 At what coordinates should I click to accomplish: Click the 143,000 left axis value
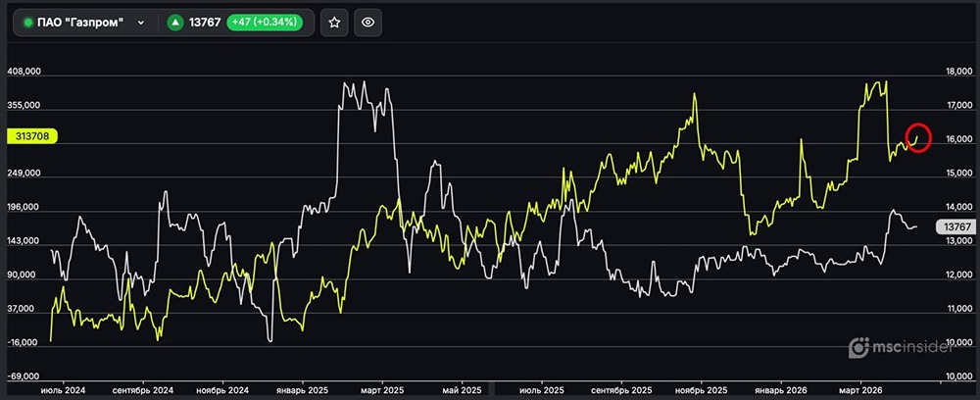coord(24,241)
